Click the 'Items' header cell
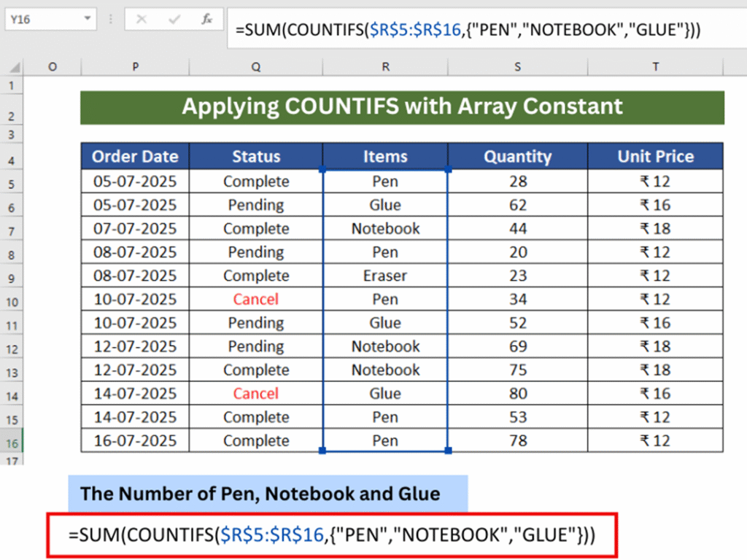The image size is (747, 560). pos(385,156)
